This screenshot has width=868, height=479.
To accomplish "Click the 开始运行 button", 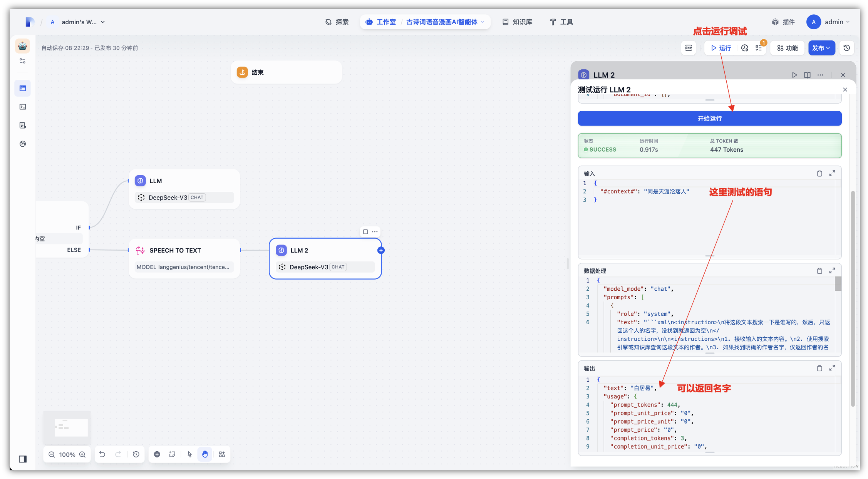I will pos(709,119).
